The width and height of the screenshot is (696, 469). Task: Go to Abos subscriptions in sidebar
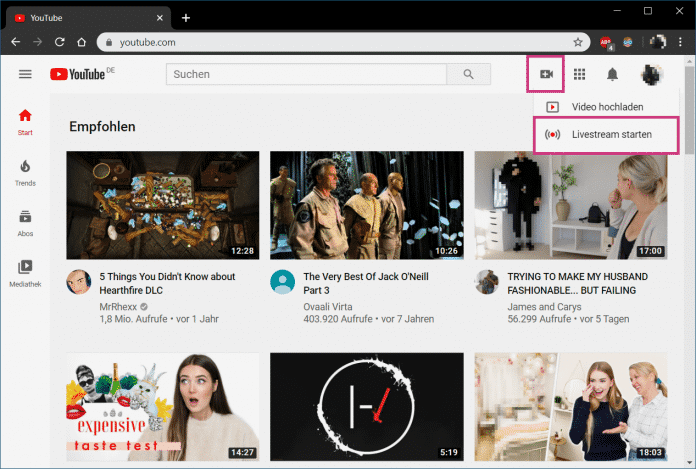[x=25, y=222]
